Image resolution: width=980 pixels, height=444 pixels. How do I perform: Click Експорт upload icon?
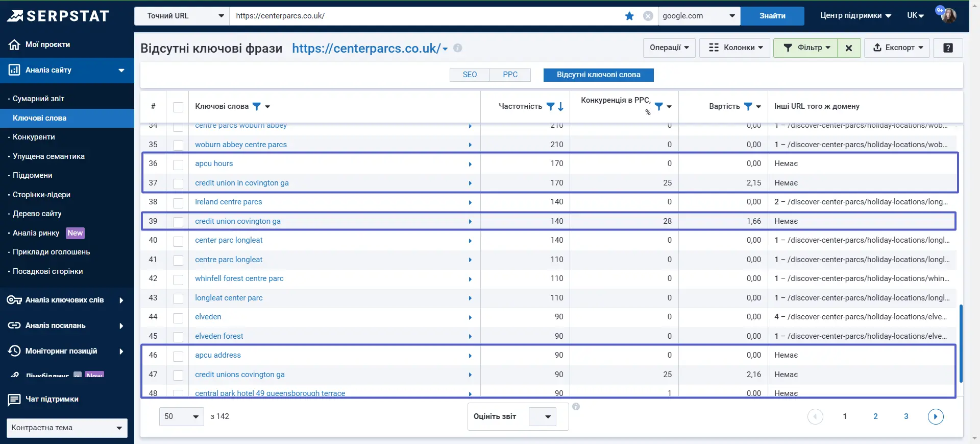(877, 48)
